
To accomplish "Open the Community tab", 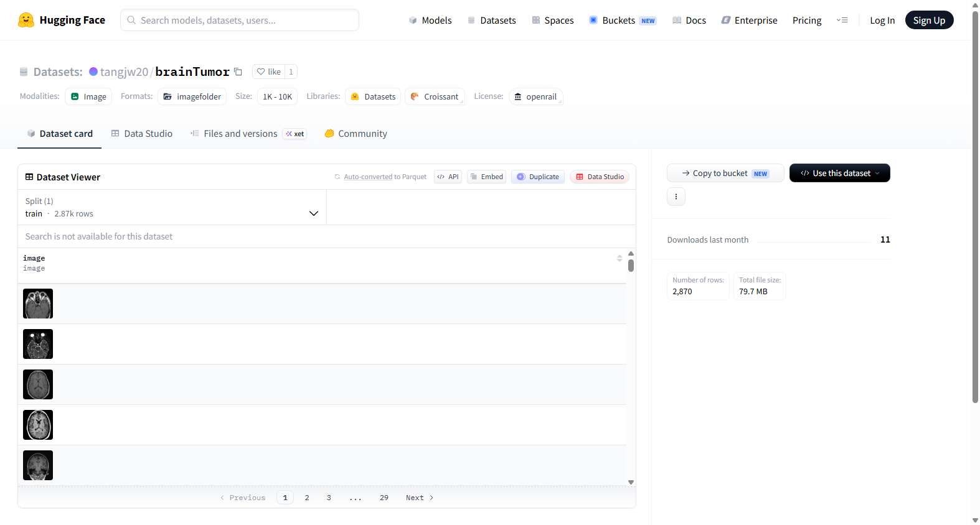I will (356, 134).
